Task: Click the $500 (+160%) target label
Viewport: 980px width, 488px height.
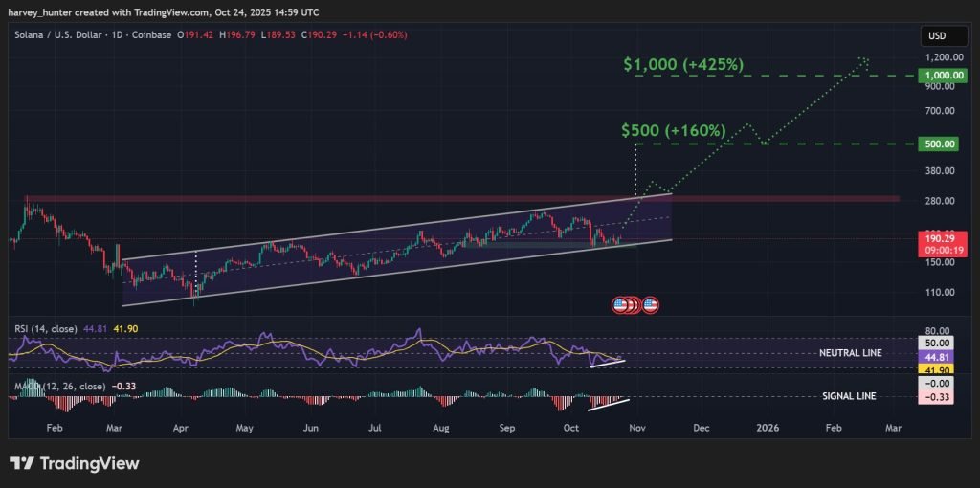Action: pos(673,130)
